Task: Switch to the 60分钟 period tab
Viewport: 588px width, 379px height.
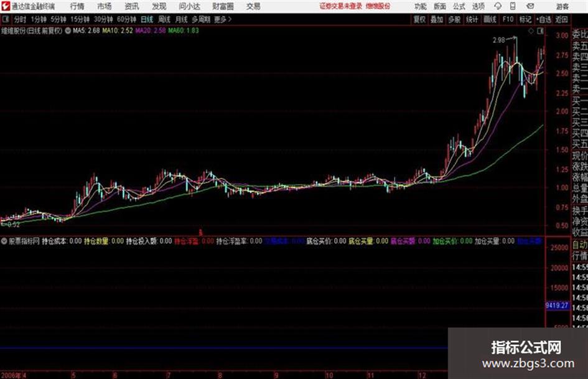Action: pos(127,19)
